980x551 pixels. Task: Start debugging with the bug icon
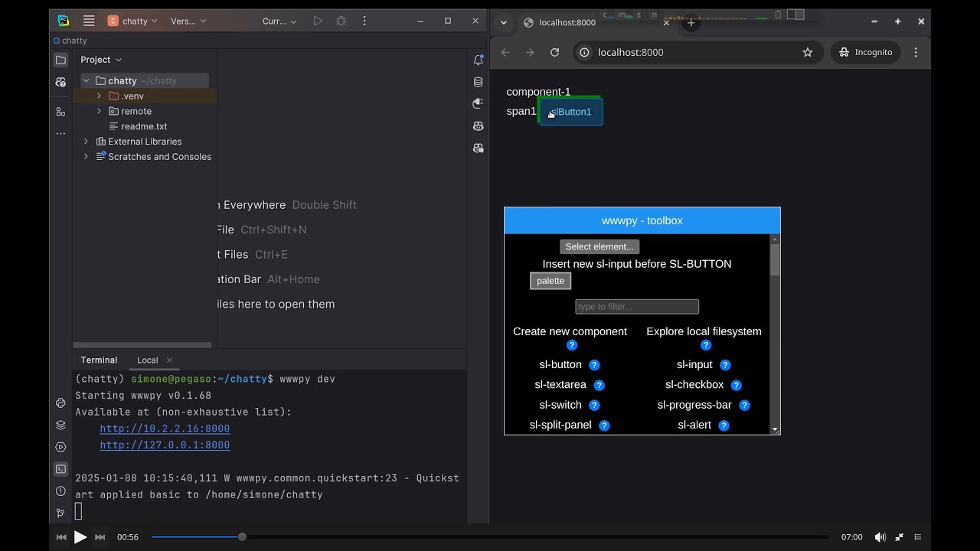[x=341, y=21]
